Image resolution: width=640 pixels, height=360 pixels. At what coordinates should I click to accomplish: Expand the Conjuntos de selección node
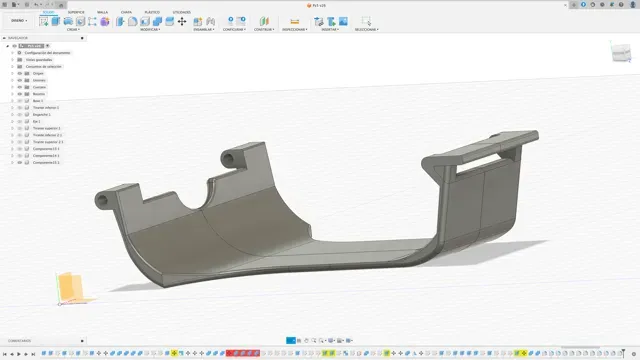[x=12, y=67]
